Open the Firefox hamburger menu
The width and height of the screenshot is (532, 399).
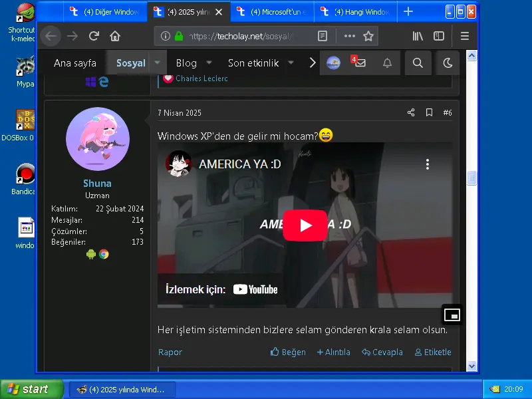tap(464, 36)
